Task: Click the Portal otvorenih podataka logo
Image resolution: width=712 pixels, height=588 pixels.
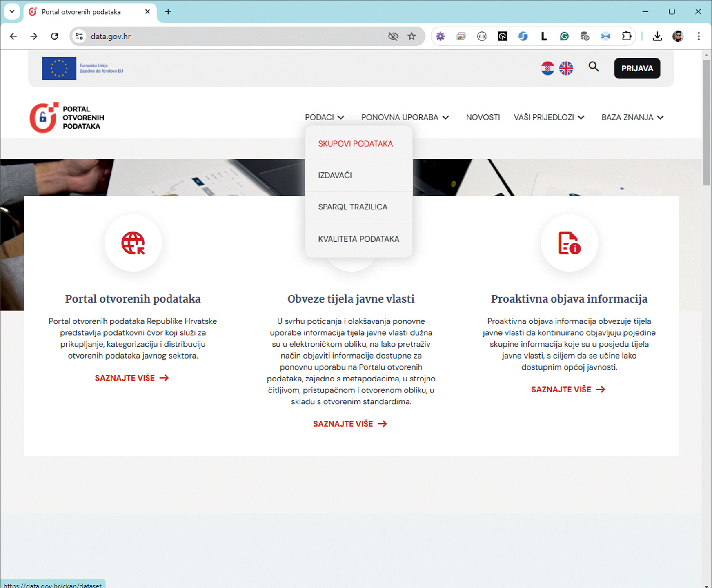Action: point(67,118)
